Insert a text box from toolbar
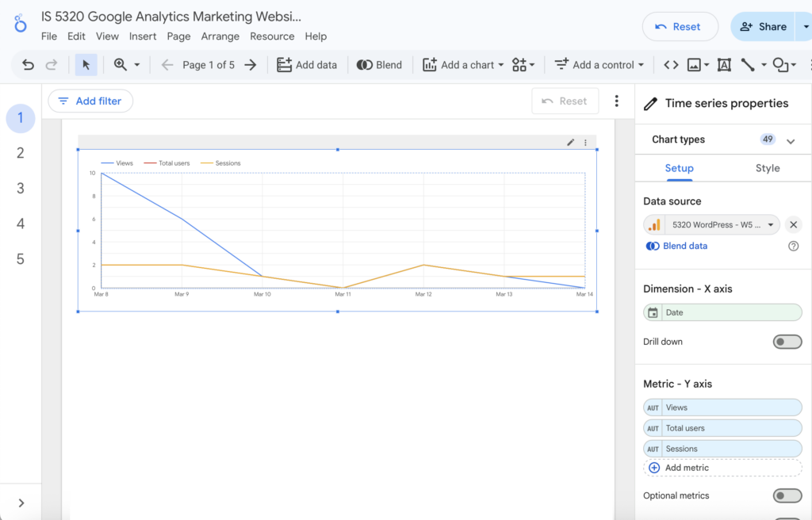The width and height of the screenshot is (812, 520). [723, 65]
